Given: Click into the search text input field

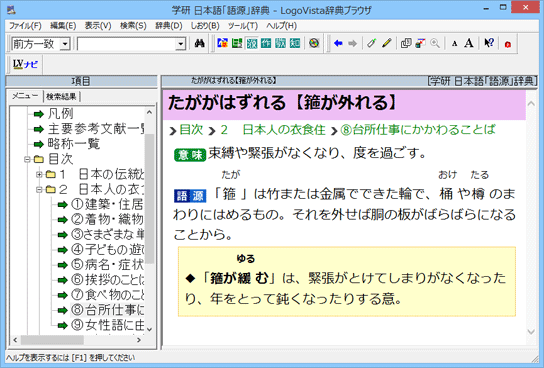Looking at the screenshot, I should 127,44.
